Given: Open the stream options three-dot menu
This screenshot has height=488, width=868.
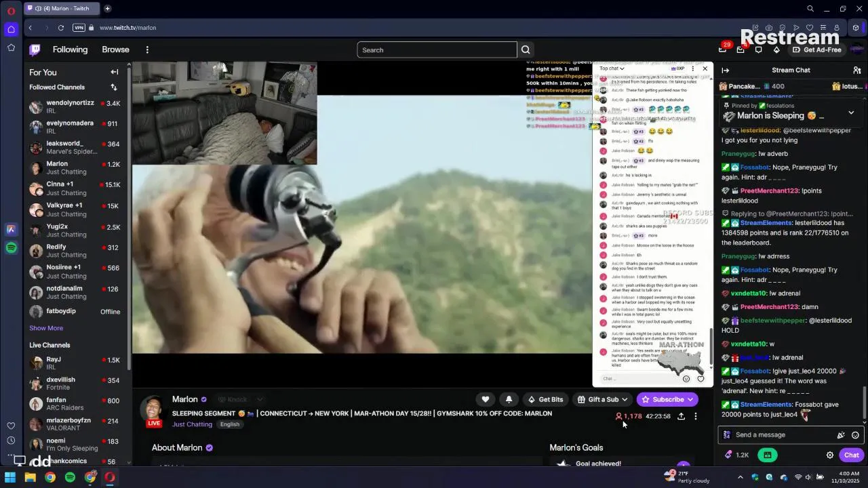Looking at the screenshot, I should [x=696, y=416].
